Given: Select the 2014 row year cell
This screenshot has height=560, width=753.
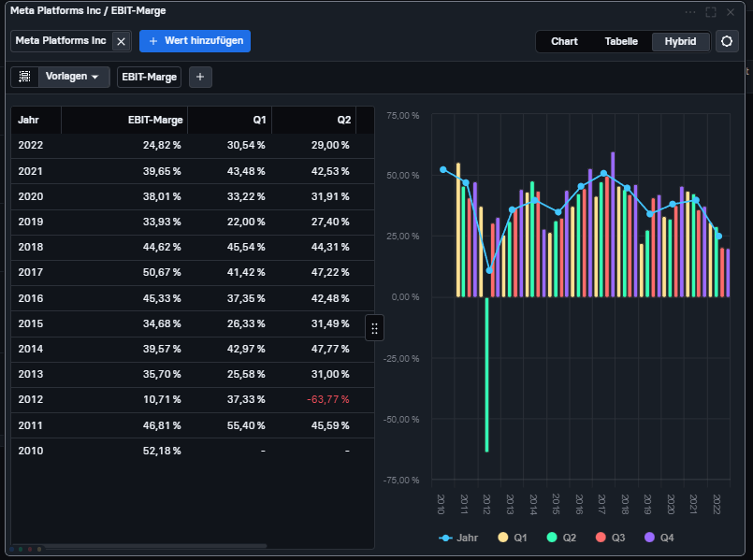Looking at the screenshot, I should 31,349.
